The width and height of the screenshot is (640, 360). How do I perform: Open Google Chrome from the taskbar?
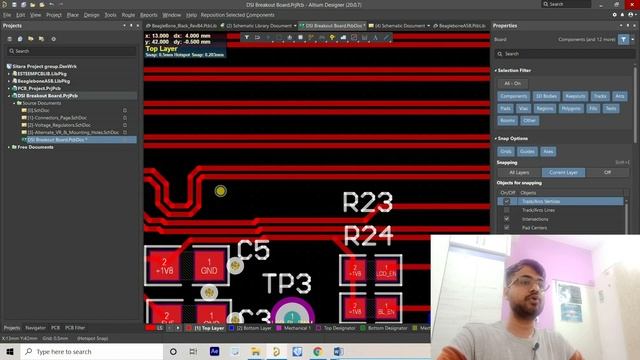point(318,351)
